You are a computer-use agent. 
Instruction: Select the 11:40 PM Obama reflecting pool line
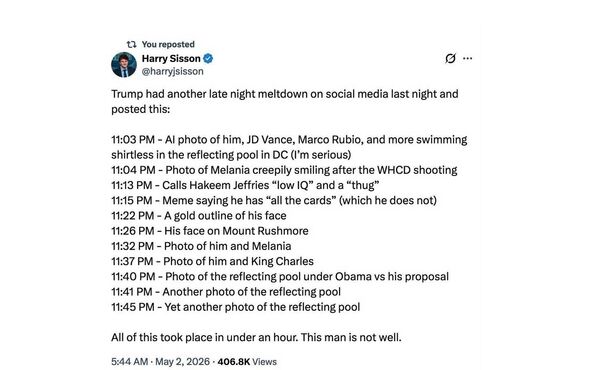280,277
